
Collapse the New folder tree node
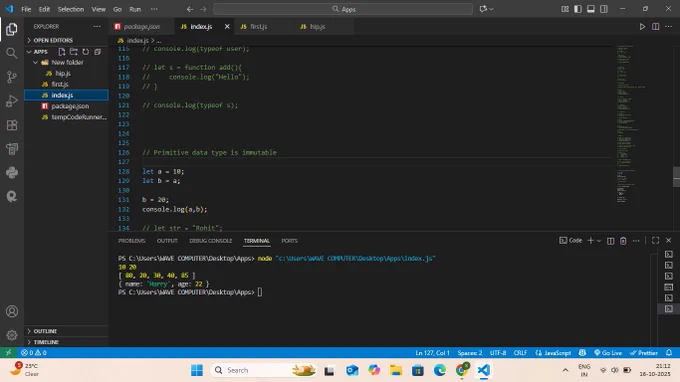pyautogui.click(x=35, y=62)
